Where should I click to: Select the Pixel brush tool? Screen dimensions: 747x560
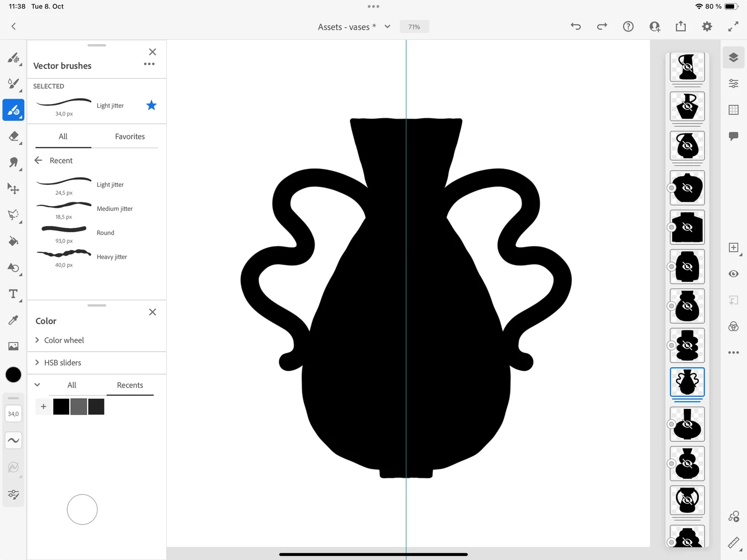pos(13,59)
